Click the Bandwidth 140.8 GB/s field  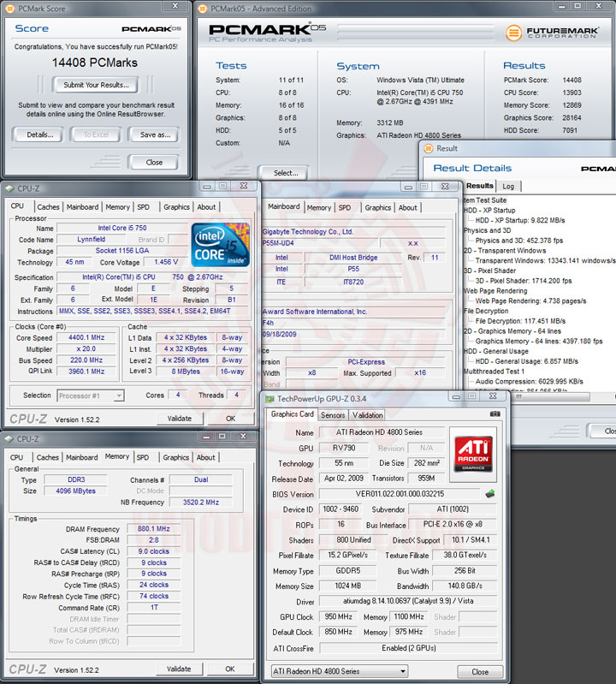(465, 586)
